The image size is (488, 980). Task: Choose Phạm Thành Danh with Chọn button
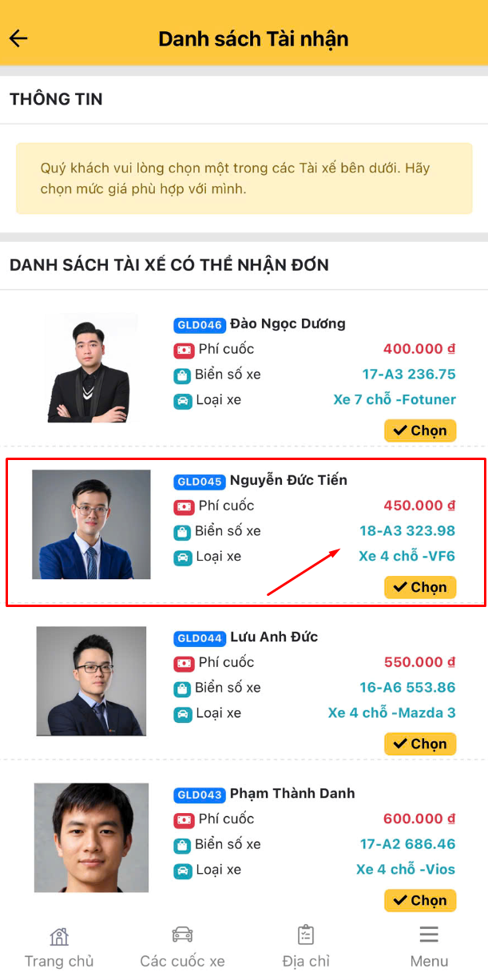[x=420, y=900]
